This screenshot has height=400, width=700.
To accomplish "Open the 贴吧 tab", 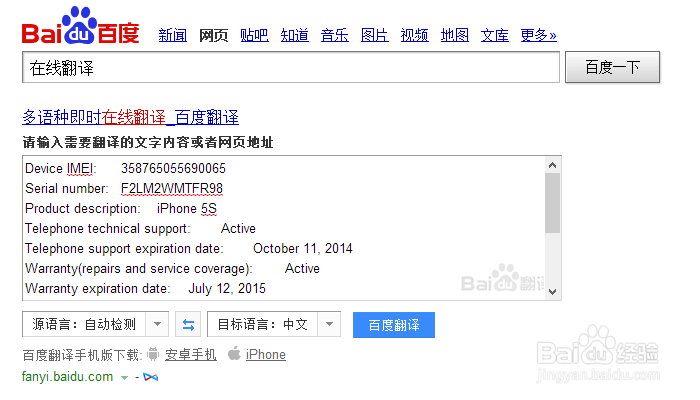I will (254, 35).
